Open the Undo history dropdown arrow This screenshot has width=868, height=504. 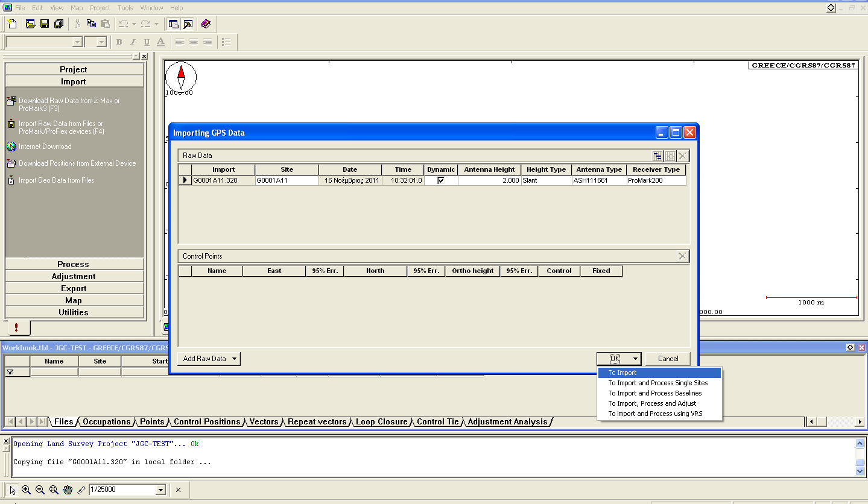point(134,24)
